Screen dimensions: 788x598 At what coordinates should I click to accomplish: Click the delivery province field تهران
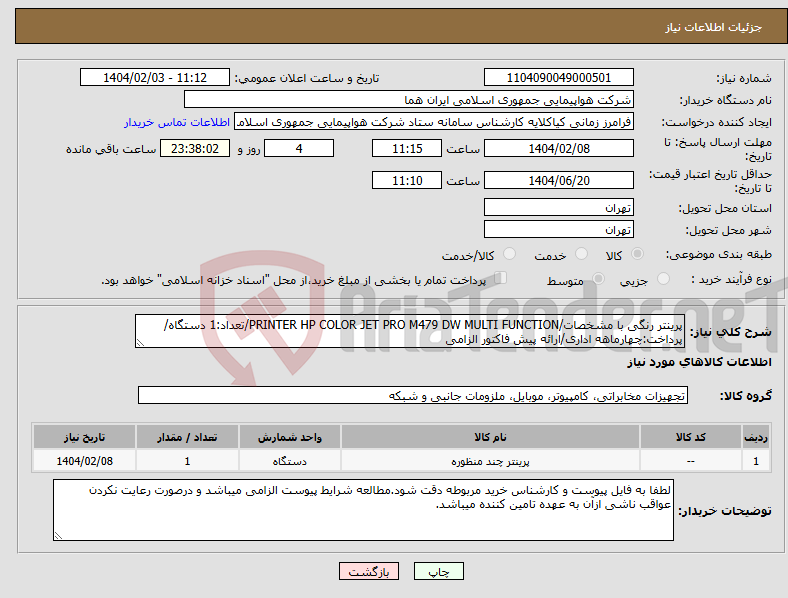[558, 207]
